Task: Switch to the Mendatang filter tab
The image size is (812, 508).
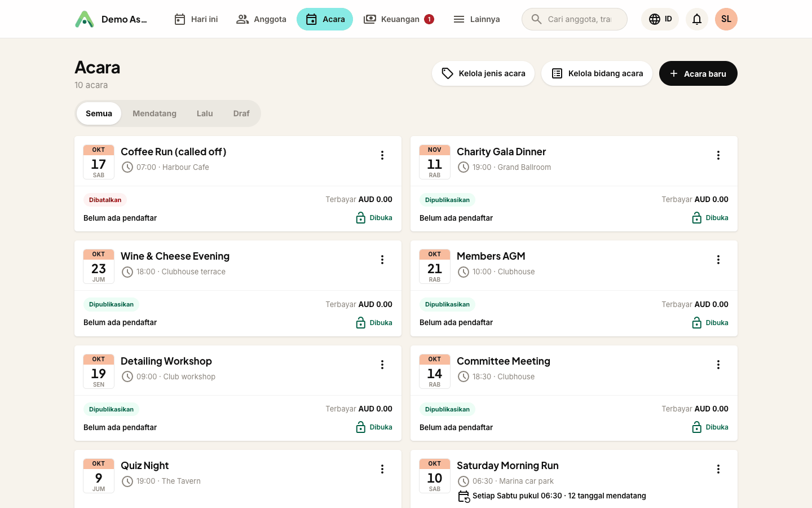Action: pyautogui.click(x=155, y=113)
